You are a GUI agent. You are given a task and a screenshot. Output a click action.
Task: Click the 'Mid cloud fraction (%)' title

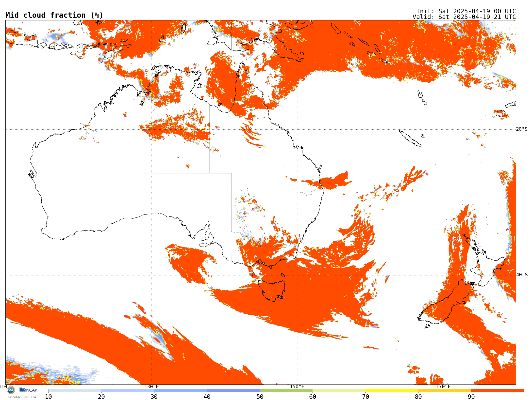pyautogui.click(x=54, y=15)
